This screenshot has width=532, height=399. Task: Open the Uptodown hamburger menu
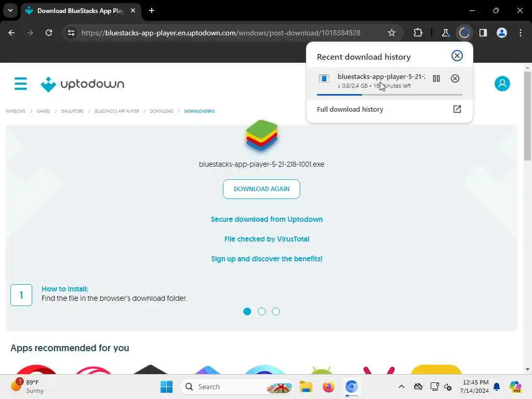point(21,84)
